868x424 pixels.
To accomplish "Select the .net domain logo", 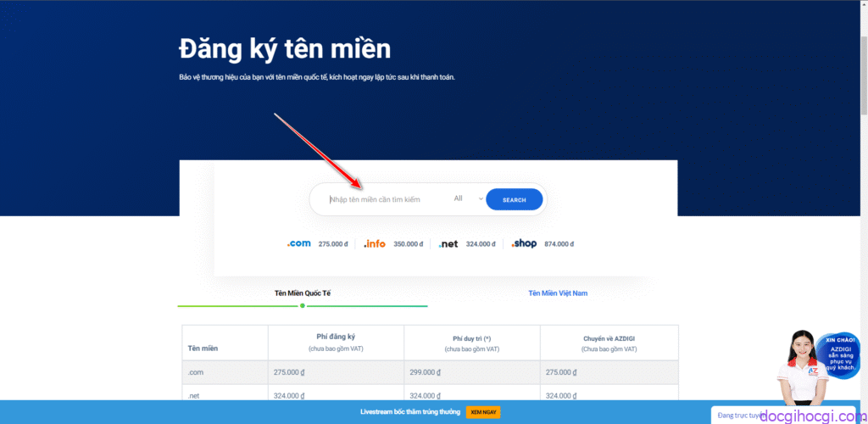I will [448, 244].
